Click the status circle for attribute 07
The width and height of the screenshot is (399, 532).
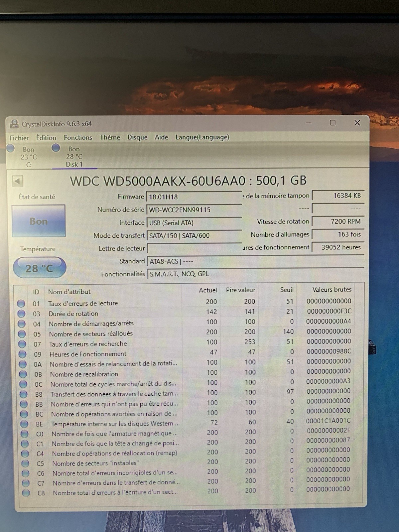22,344
